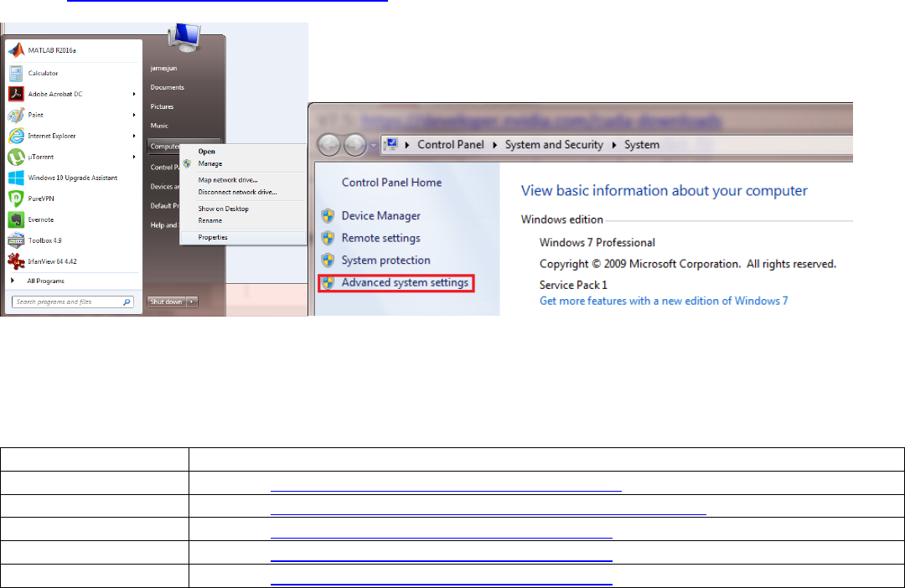Screen dimensions: 905x588
Task: Expand arrow after System and Security breadcrumb
Action: [613, 145]
